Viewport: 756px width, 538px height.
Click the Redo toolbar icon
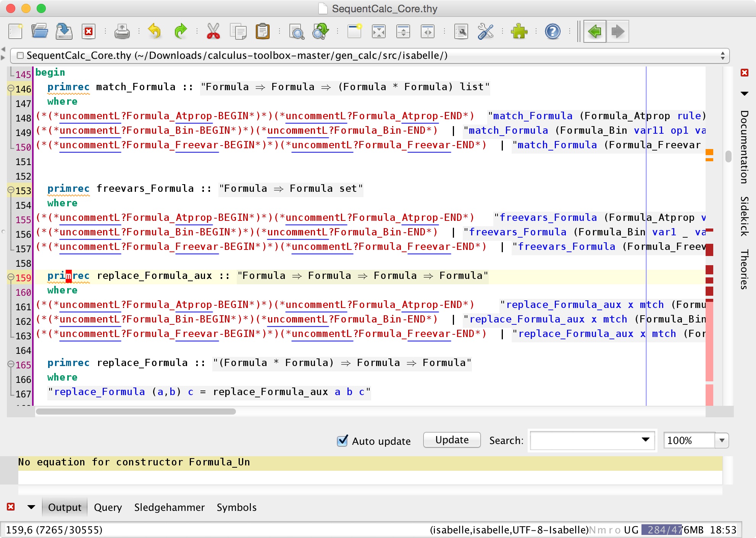[x=180, y=32]
